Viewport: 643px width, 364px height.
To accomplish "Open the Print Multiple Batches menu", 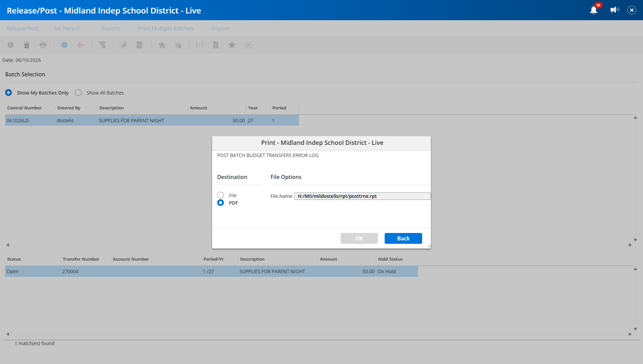I will (165, 28).
